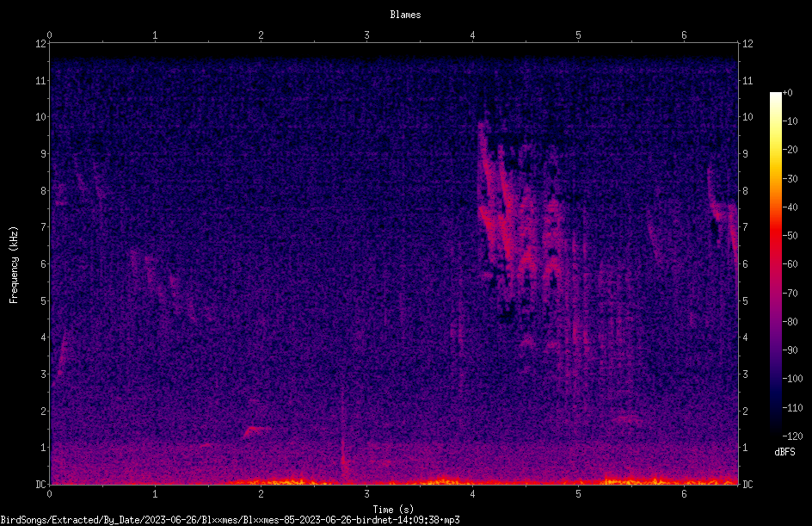Click the "2" tick on bottom time axis

pyautogui.click(x=261, y=494)
